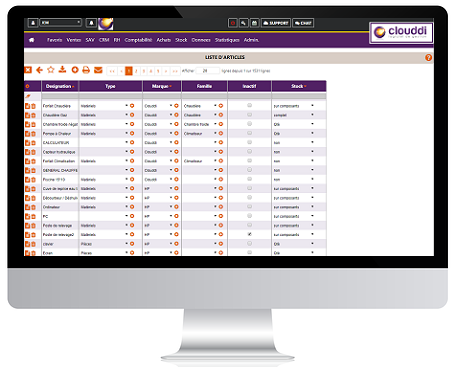Toggle Inactif checkbox for GENERAL CHAUFFE
Viewport: 454px width, 367px height.
click(x=249, y=170)
